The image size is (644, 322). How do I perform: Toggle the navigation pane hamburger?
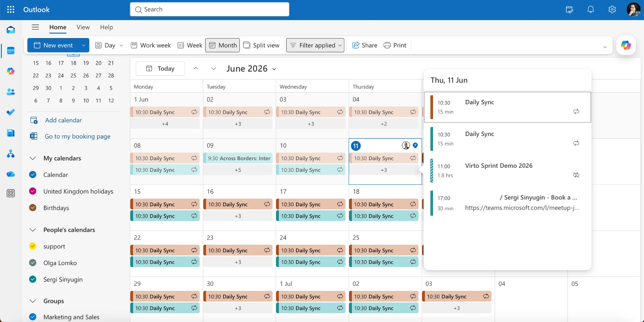tap(36, 27)
